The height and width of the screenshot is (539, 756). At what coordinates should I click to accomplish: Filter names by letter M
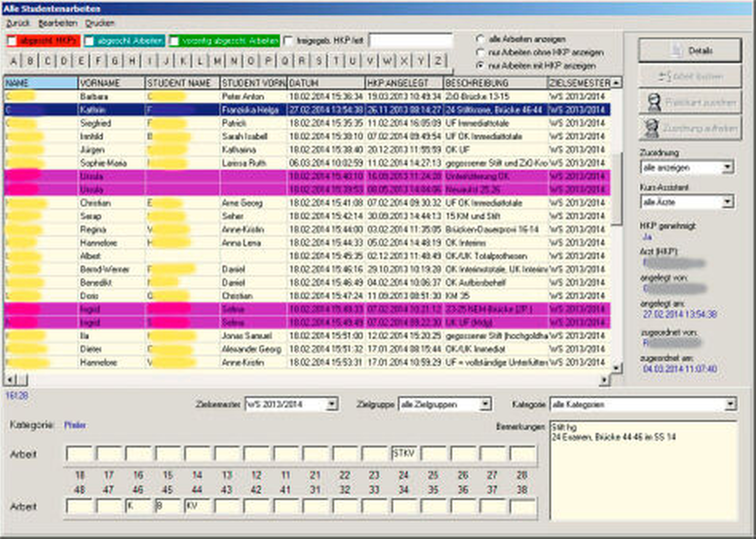click(217, 61)
